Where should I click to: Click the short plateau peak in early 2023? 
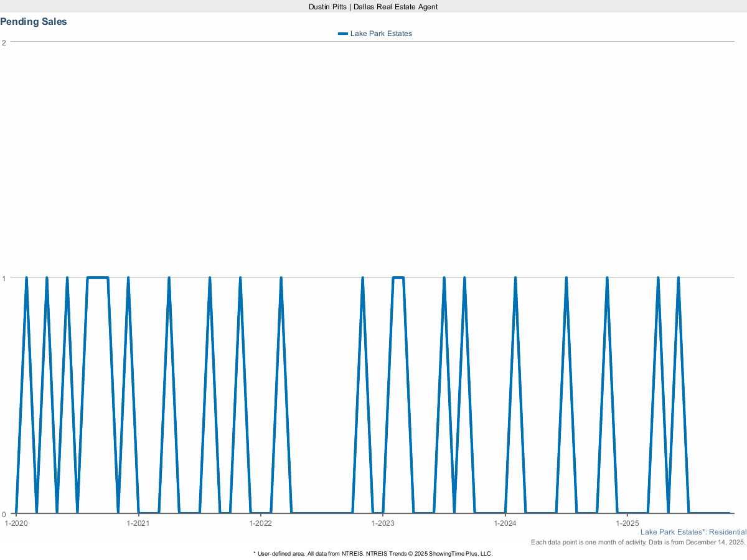(x=398, y=278)
